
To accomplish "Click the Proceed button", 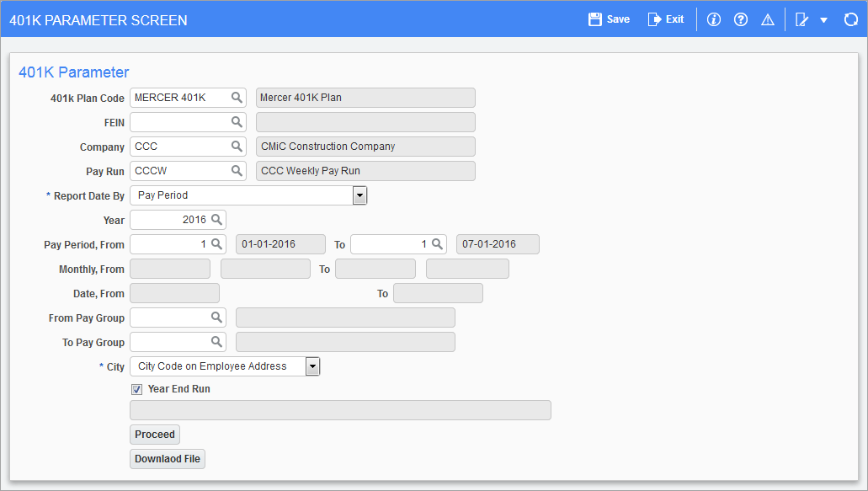I will coord(155,435).
